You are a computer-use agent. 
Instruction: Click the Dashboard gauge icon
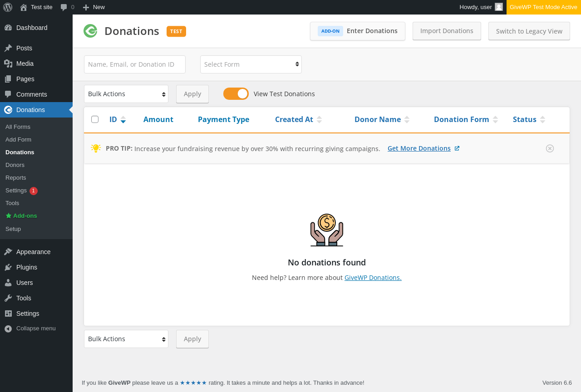[8, 28]
